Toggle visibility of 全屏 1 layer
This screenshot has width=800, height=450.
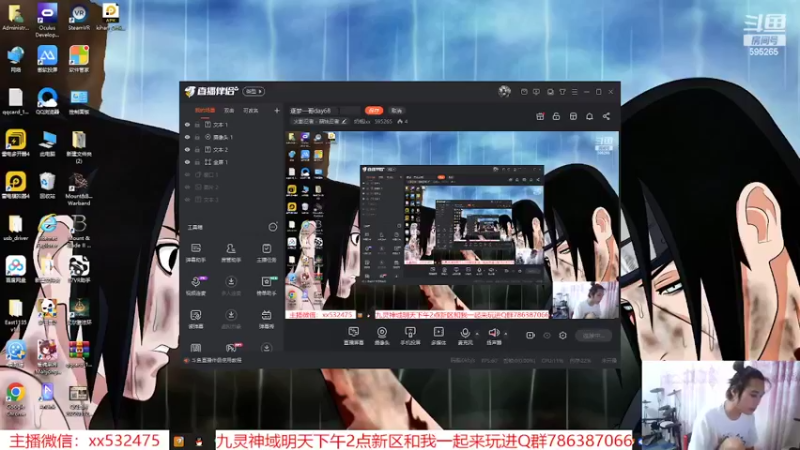[187, 162]
